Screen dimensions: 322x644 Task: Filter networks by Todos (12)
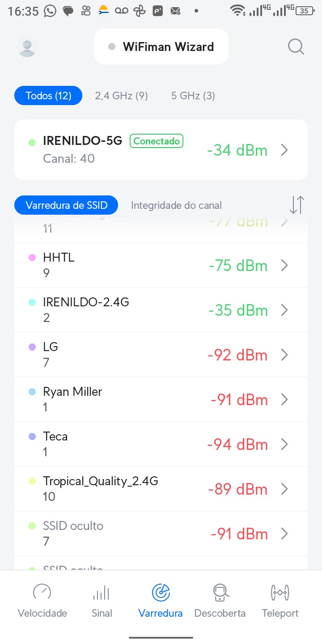click(x=48, y=96)
